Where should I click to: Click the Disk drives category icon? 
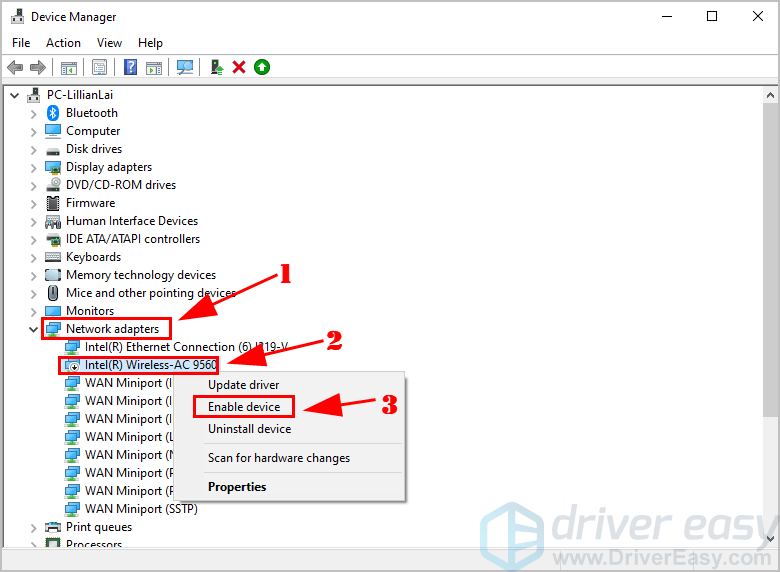53,150
